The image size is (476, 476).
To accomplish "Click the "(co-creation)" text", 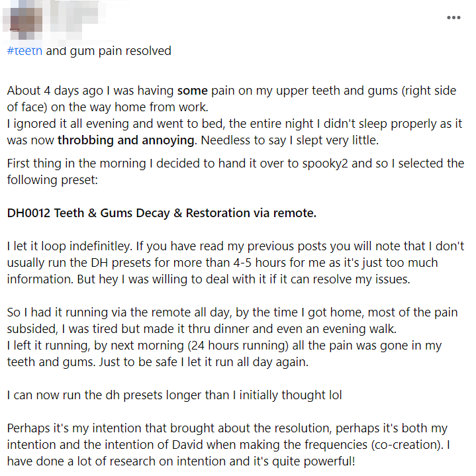I will point(401,445).
